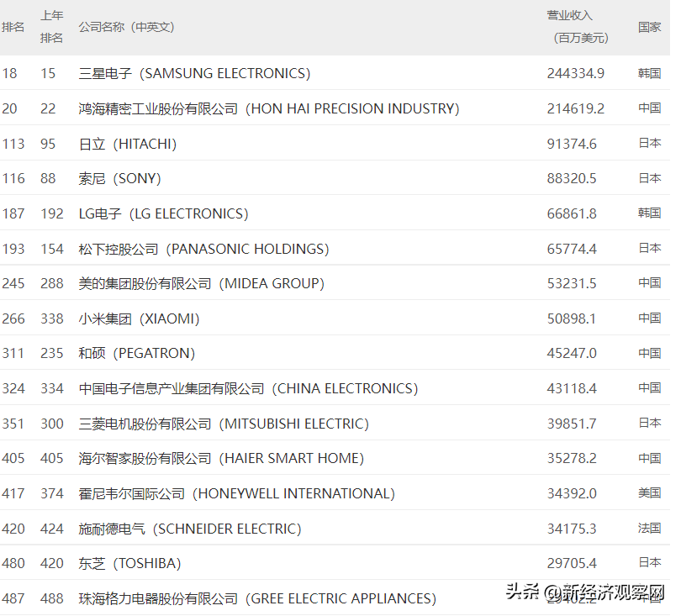Click the 美国 country cell in Honeywell's row
681x616 pixels.
[649, 493]
